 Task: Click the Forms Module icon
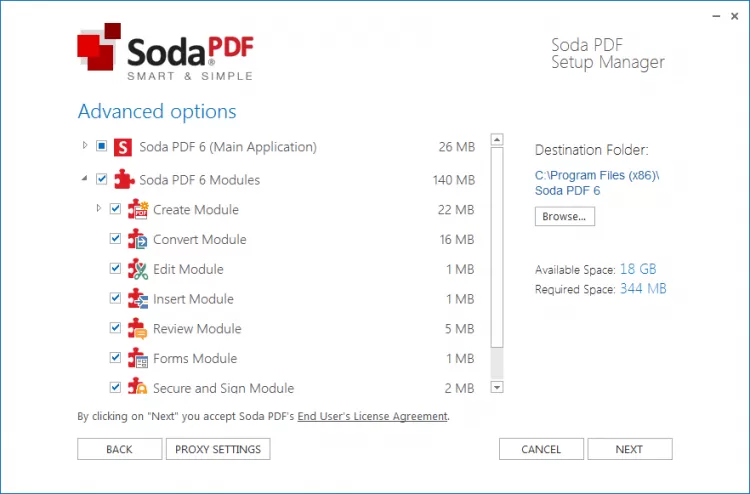coord(138,358)
